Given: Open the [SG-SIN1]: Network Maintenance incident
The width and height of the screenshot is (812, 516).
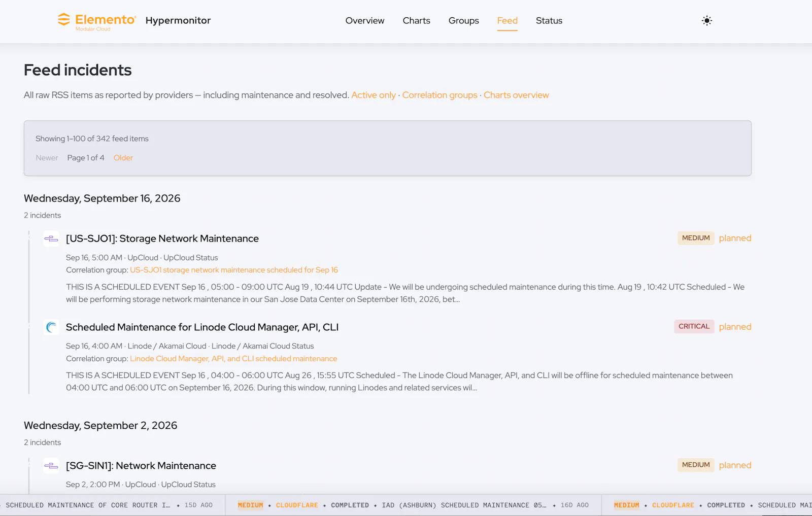Looking at the screenshot, I should pos(141,466).
